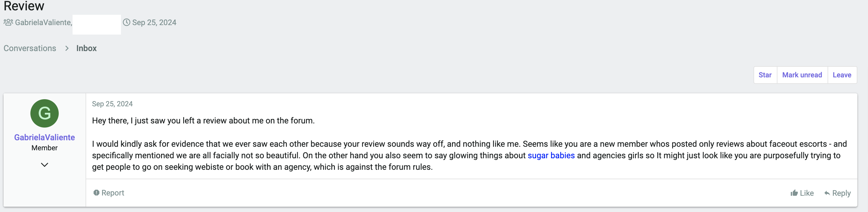The width and height of the screenshot is (868, 212).
Task: Click the Reply arrow icon
Action: click(827, 193)
